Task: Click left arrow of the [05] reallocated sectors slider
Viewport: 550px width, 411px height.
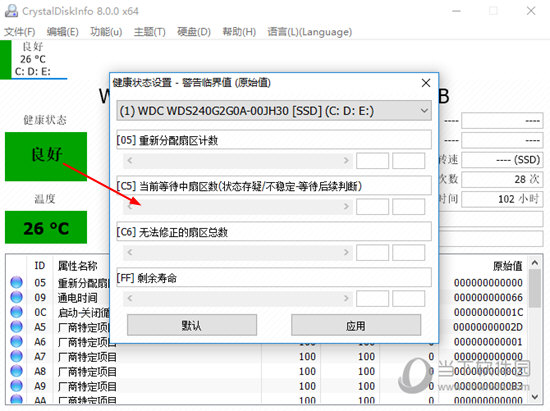Action: click(130, 161)
